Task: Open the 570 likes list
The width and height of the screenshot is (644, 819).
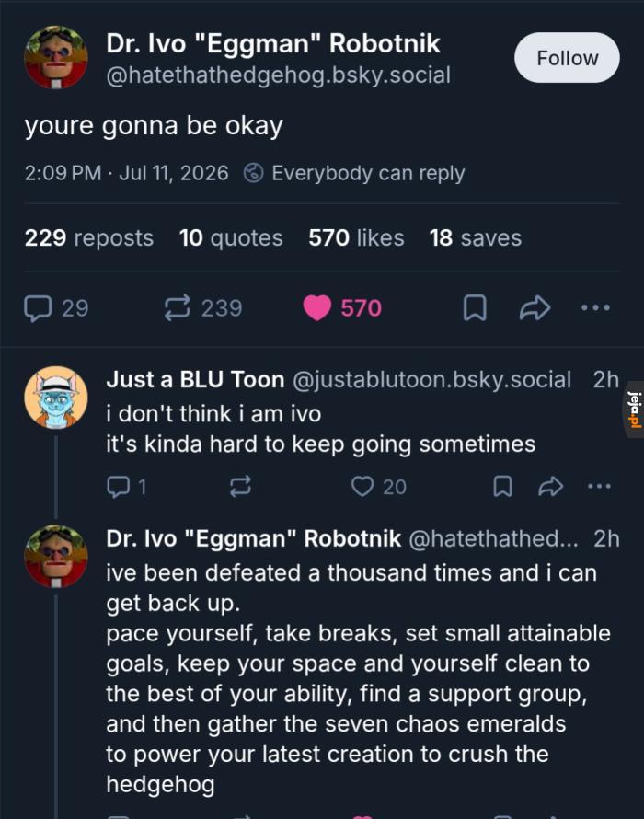Action: pos(356,237)
